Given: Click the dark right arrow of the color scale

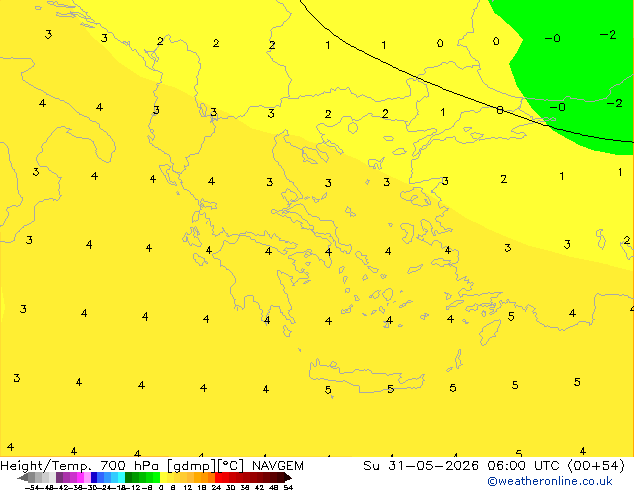Looking at the screenshot, I should point(288,477).
